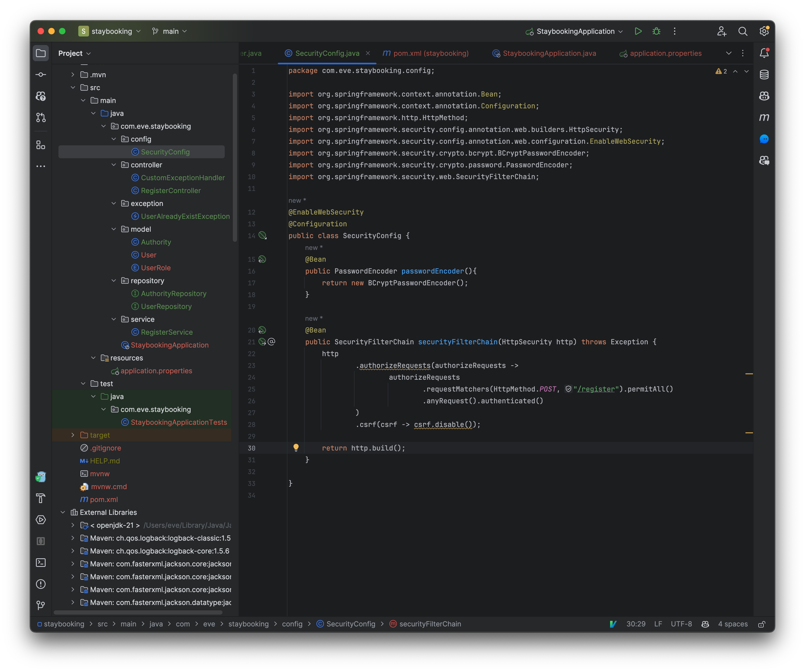Screen dimensions: 805x672
Task: Start debugging with the bug icon
Action: pos(656,31)
